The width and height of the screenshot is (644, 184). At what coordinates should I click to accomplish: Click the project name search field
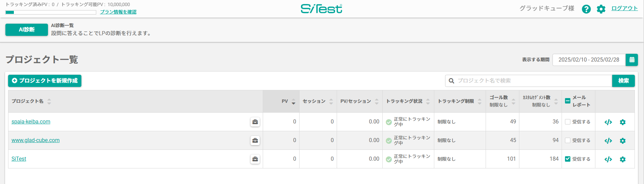[529, 81]
